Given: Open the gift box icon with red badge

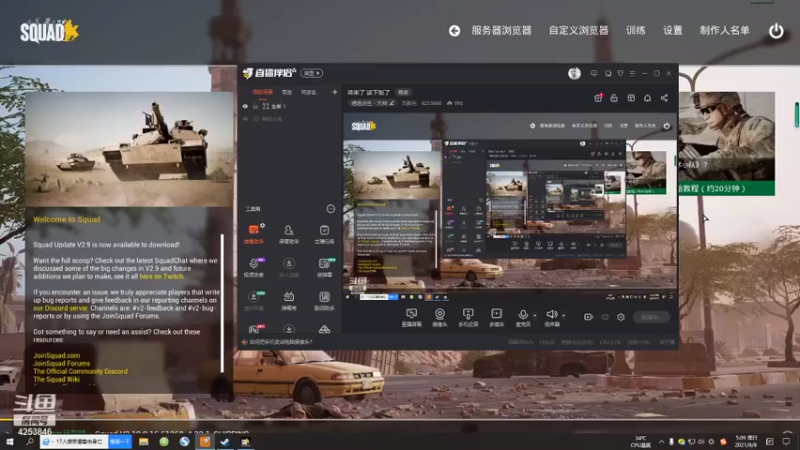Looking at the screenshot, I should pos(598,98).
